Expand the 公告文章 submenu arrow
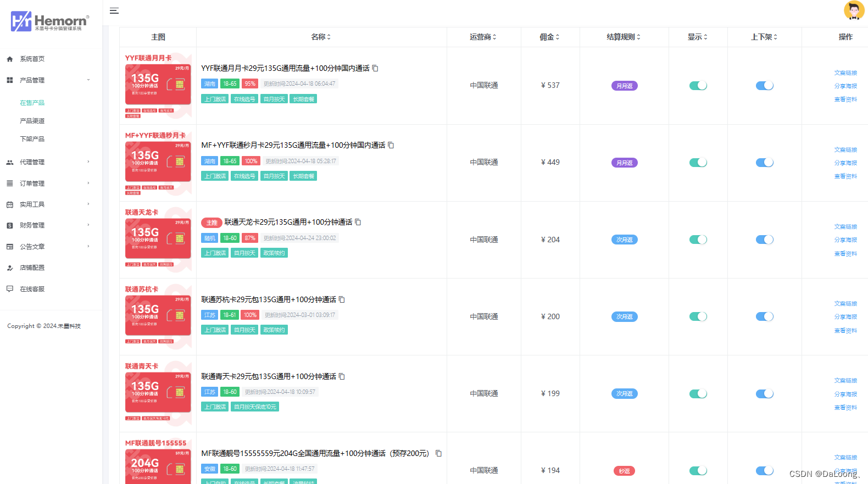Screen dimensions: 868x484 coord(88,247)
